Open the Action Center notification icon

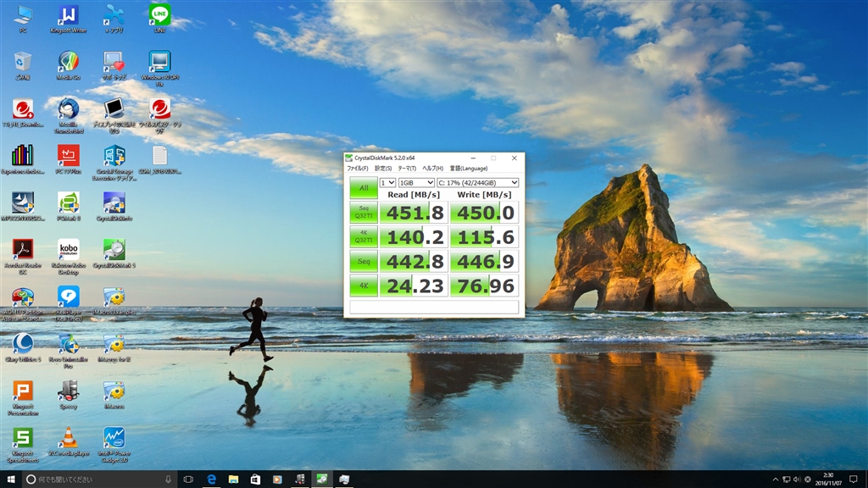(854, 480)
